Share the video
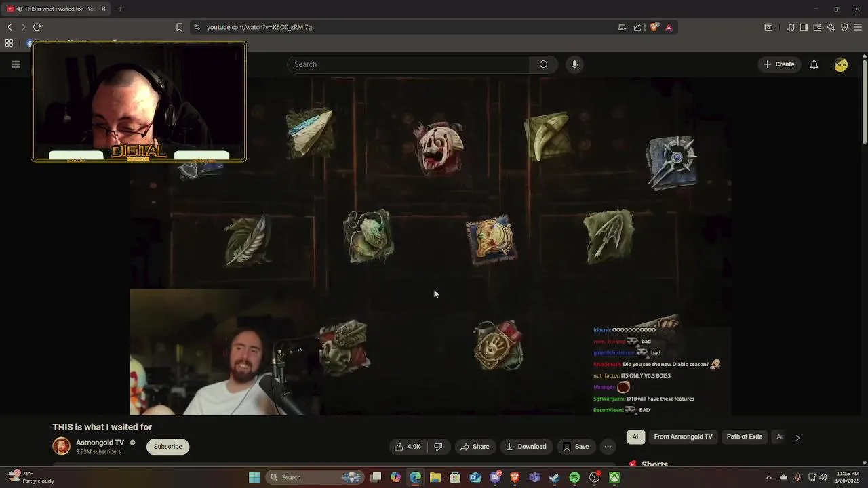This screenshot has height=488, width=868. 475,447
